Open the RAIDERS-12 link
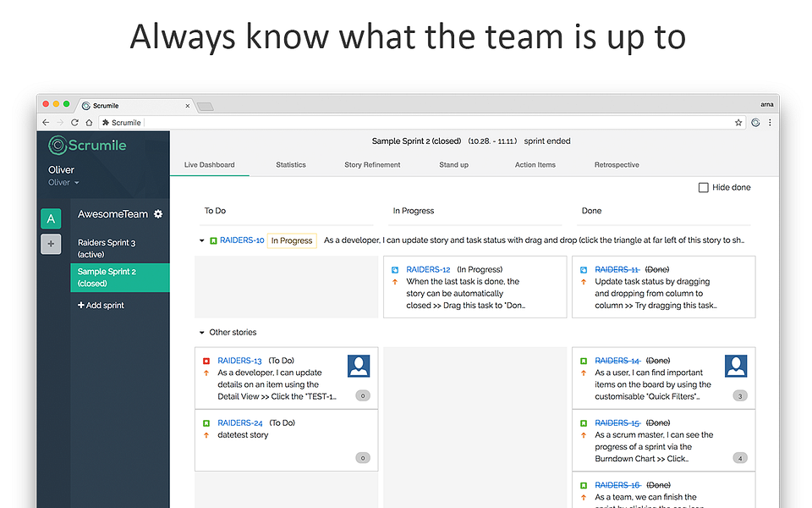The height and width of the screenshot is (508, 812). click(428, 269)
